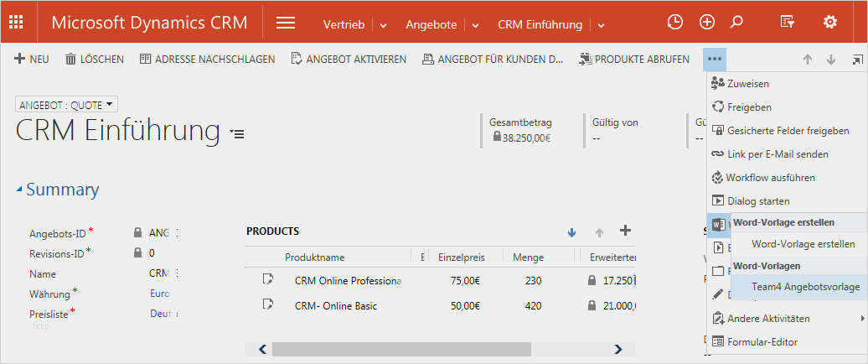The width and height of the screenshot is (868, 364).
Task: Move product up with gray arrow
Action: [x=600, y=232]
